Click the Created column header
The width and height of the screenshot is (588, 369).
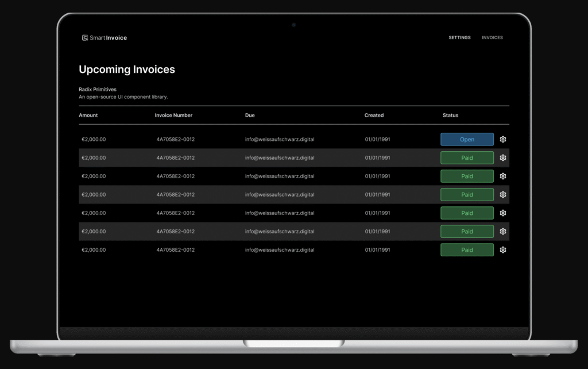point(374,116)
